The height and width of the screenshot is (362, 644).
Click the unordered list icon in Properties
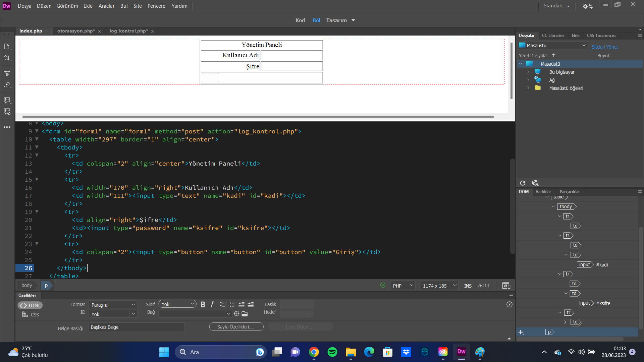click(x=223, y=304)
